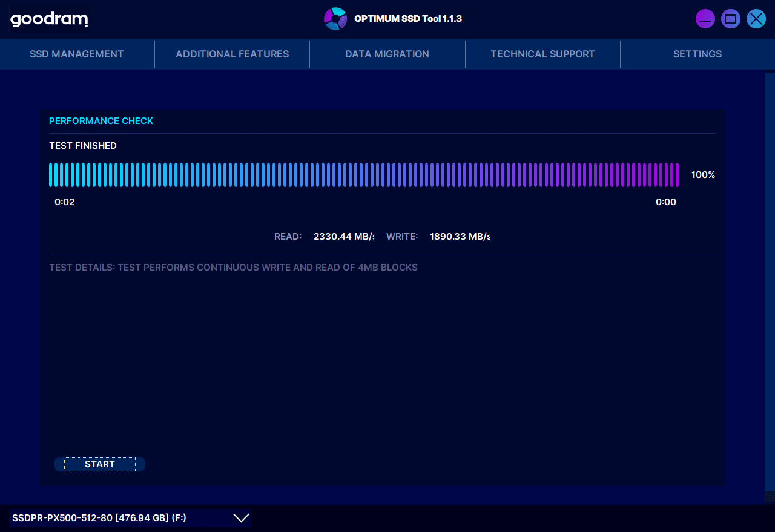
Task: Close the Optimum SSD Tool window
Action: point(756,19)
